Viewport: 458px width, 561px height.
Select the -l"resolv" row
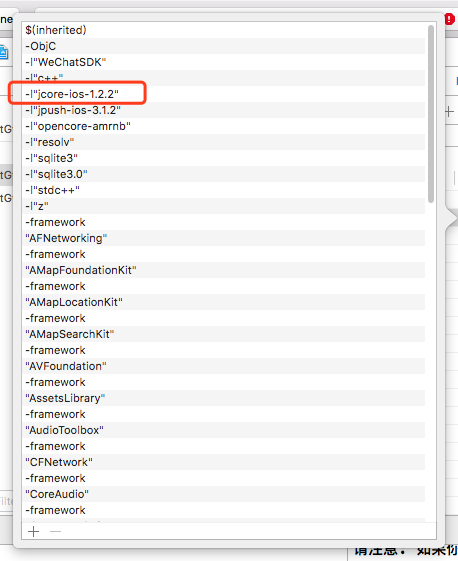(224, 142)
